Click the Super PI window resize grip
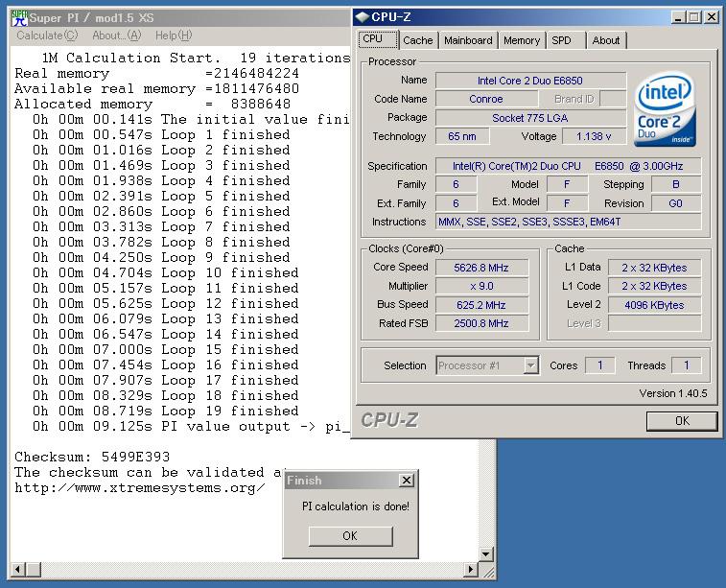The image size is (726, 588). click(487, 572)
